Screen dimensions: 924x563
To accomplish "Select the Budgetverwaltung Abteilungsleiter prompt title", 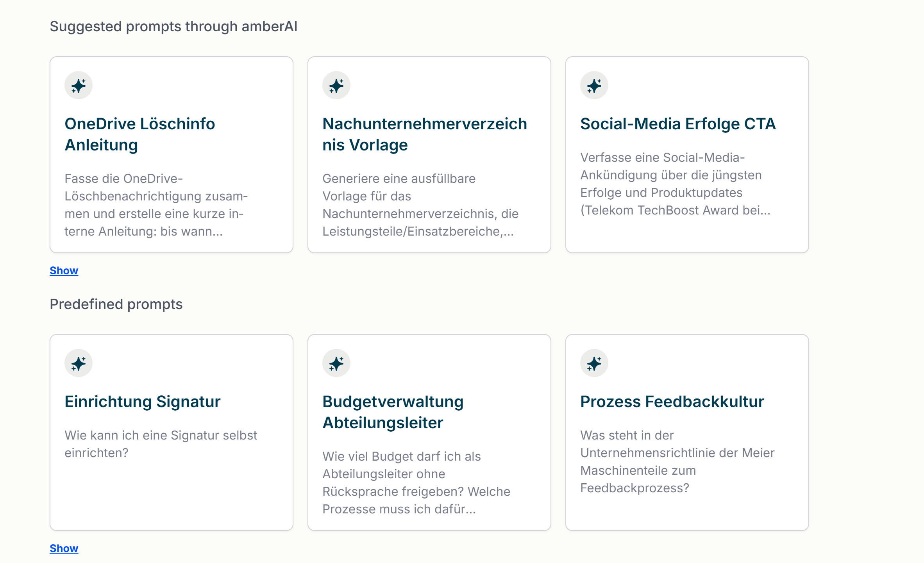I will pyautogui.click(x=393, y=412).
